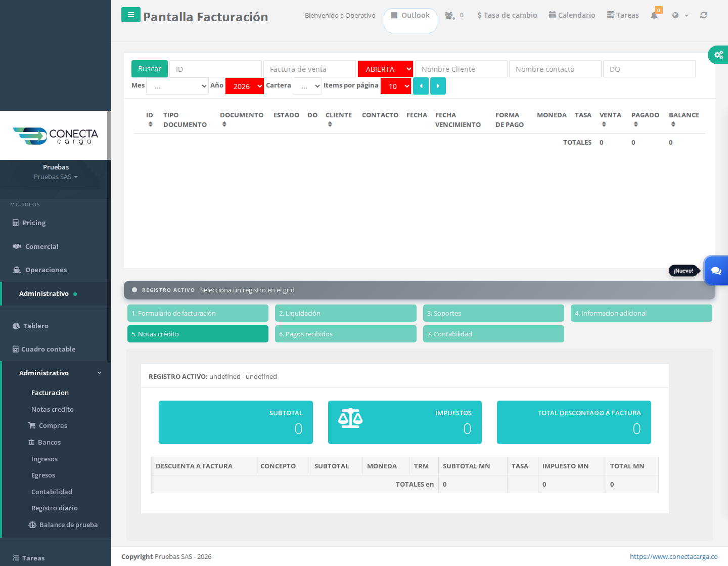The height and width of the screenshot is (566, 728).
Task: Click the refresh icon in top bar
Action: 704,15
